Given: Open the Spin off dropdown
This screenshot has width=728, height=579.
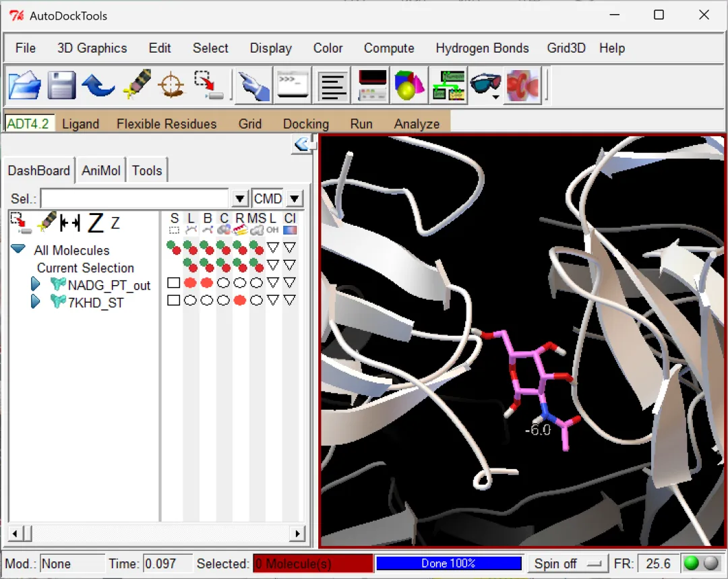Looking at the screenshot, I should click(x=568, y=563).
